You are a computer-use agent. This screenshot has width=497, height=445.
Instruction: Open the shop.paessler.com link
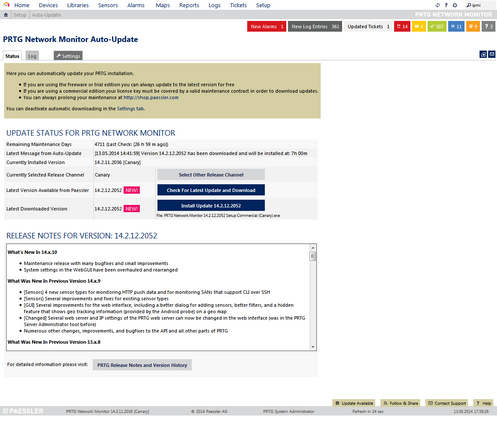151,98
